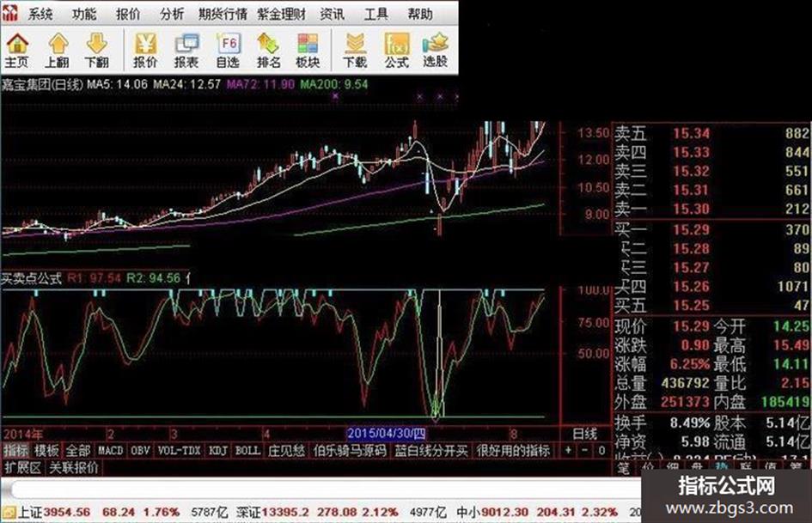Click the 下翻 page-down arrow icon
812x523 pixels.
tap(97, 50)
